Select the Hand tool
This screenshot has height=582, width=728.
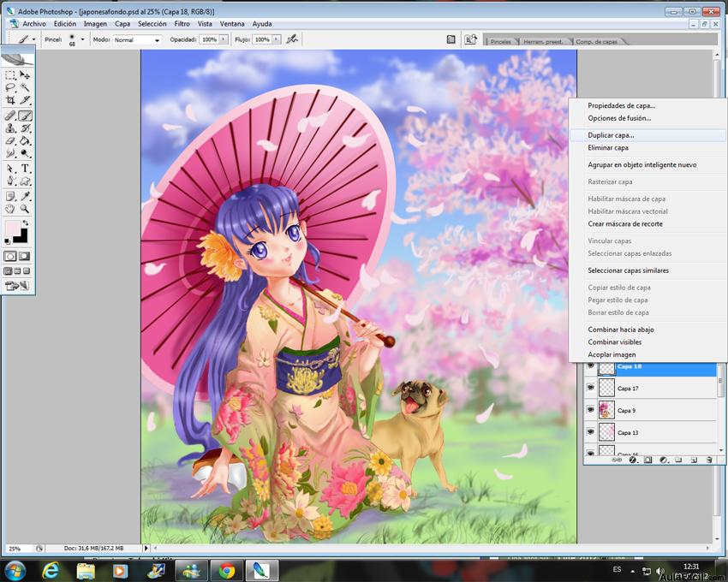click(x=10, y=209)
